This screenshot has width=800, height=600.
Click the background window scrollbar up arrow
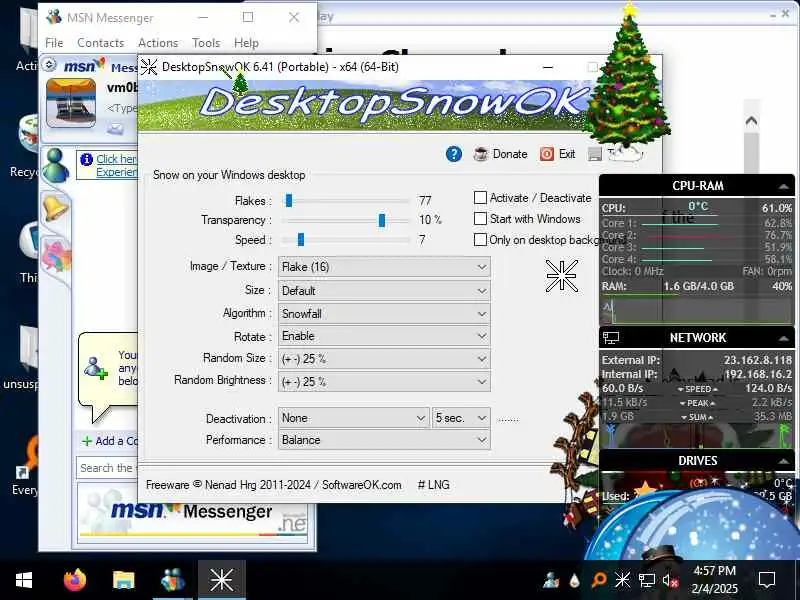click(x=751, y=121)
